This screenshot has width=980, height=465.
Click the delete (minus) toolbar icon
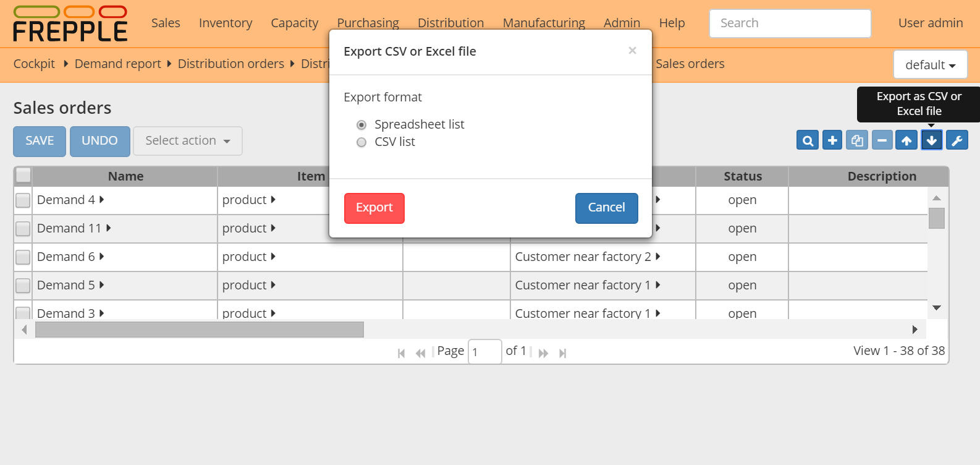882,140
